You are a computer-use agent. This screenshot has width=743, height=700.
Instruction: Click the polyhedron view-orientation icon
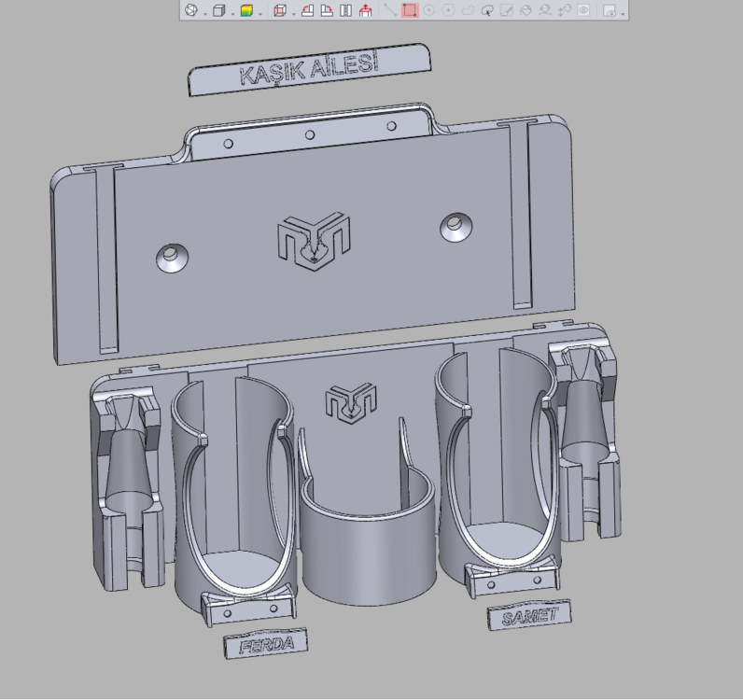click(191, 10)
